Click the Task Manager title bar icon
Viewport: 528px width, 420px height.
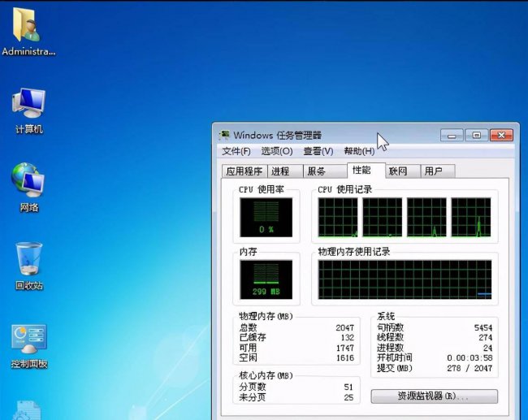pyautogui.click(x=224, y=135)
